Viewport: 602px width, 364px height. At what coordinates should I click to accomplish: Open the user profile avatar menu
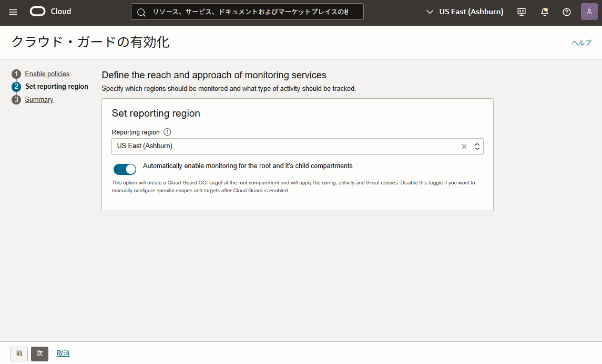point(589,12)
